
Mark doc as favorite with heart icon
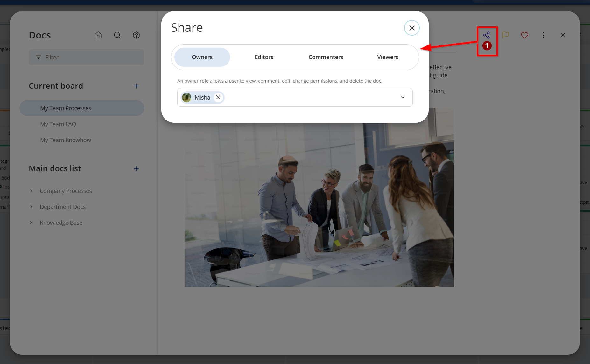coord(524,35)
